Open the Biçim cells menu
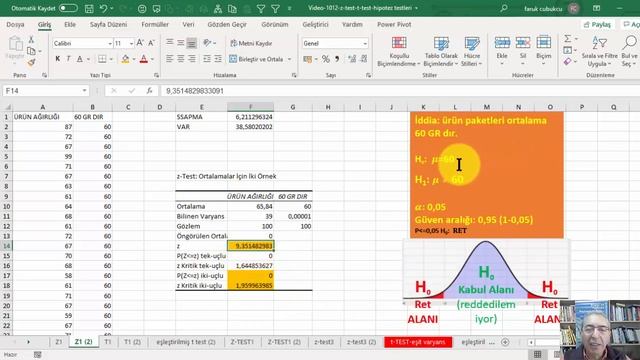The image size is (640, 360). click(x=544, y=52)
